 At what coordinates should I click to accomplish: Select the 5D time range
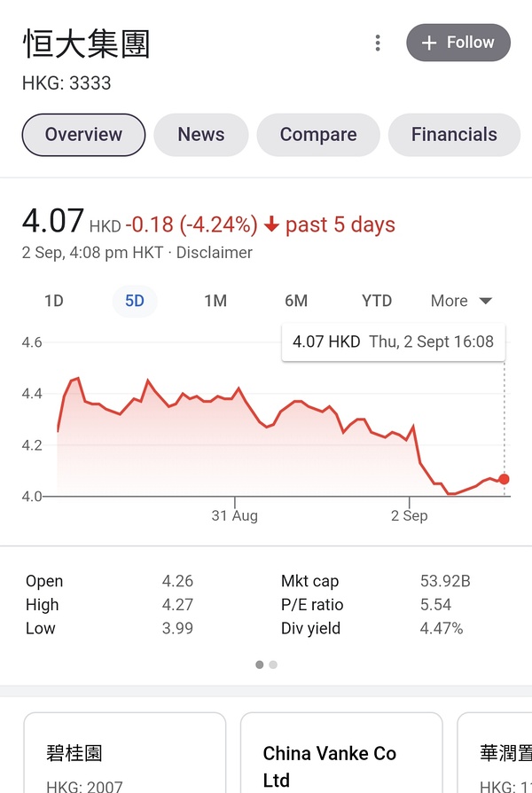click(x=135, y=301)
